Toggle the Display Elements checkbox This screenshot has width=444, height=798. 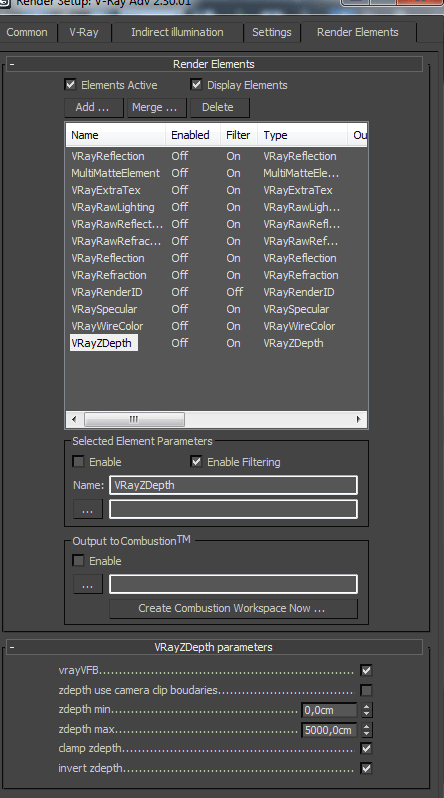pos(196,84)
